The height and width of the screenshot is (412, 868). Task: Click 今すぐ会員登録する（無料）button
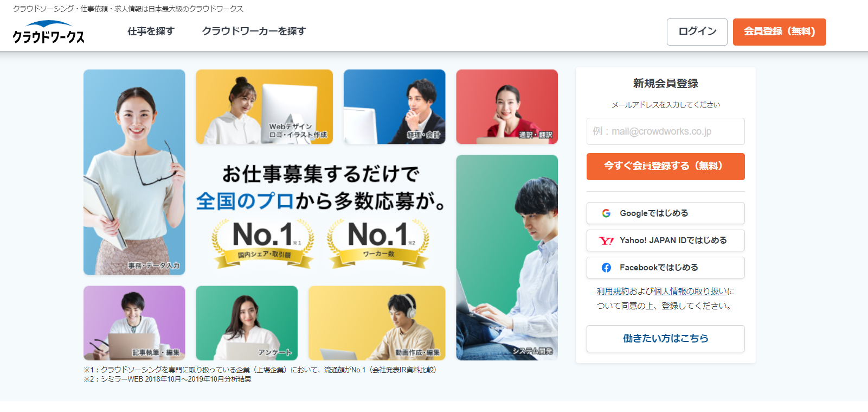click(x=666, y=166)
